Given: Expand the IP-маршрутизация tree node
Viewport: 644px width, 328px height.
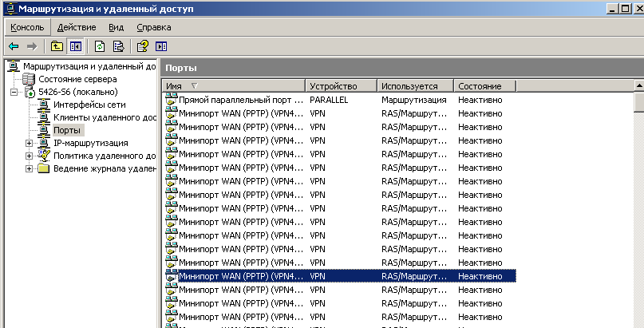Looking at the screenshot, I should click(x=29, y=144).
